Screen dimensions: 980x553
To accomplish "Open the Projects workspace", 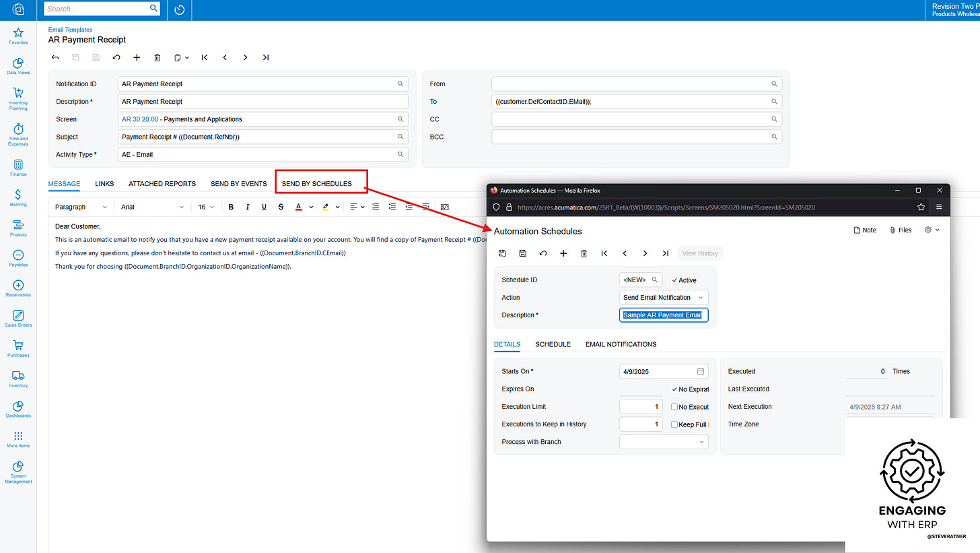I will click(x=18, y=228).
